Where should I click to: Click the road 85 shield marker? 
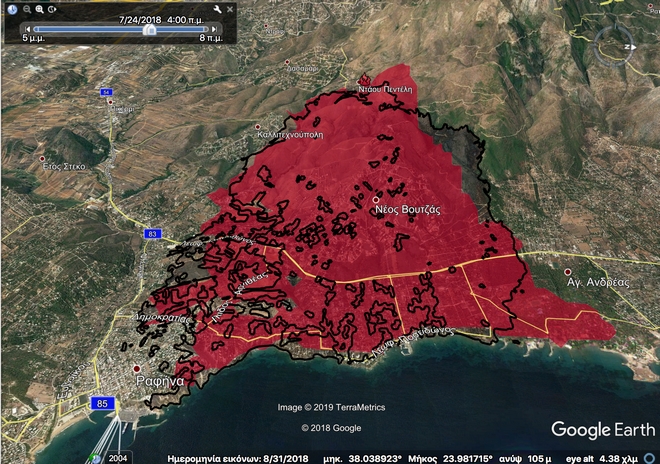(101, 403)
